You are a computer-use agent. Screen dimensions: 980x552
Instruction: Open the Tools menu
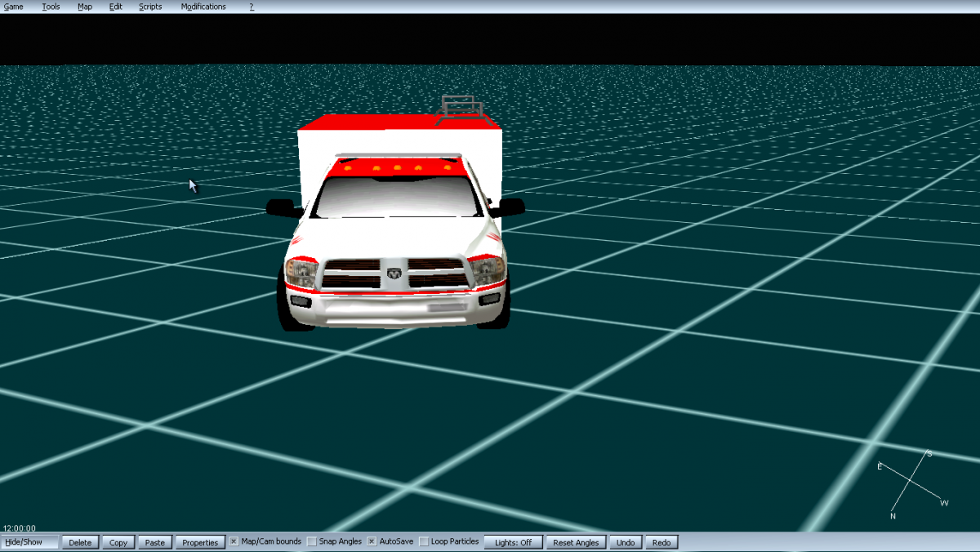click(x=51, y=7)
